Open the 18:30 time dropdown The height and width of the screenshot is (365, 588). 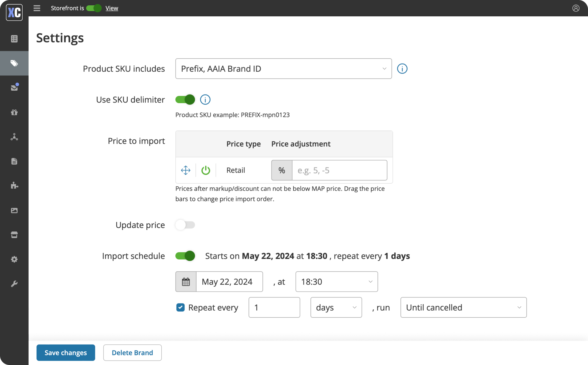point(337,281)
